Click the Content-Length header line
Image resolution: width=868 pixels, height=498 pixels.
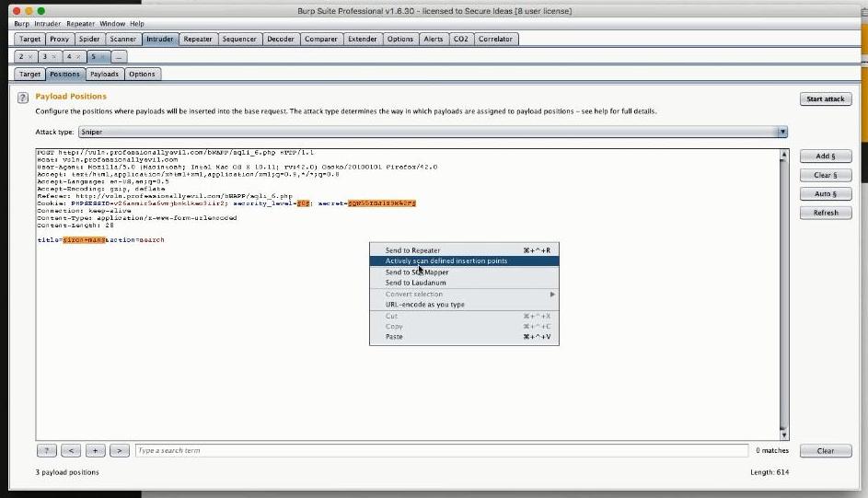point(75,226)
